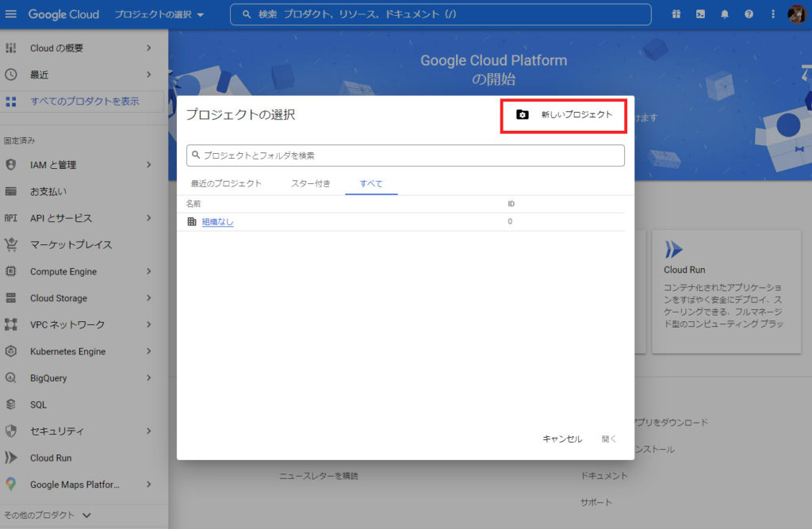Click the Cloud Storage icon
This screenshot has width=812, height=529.
coord(11,298)
